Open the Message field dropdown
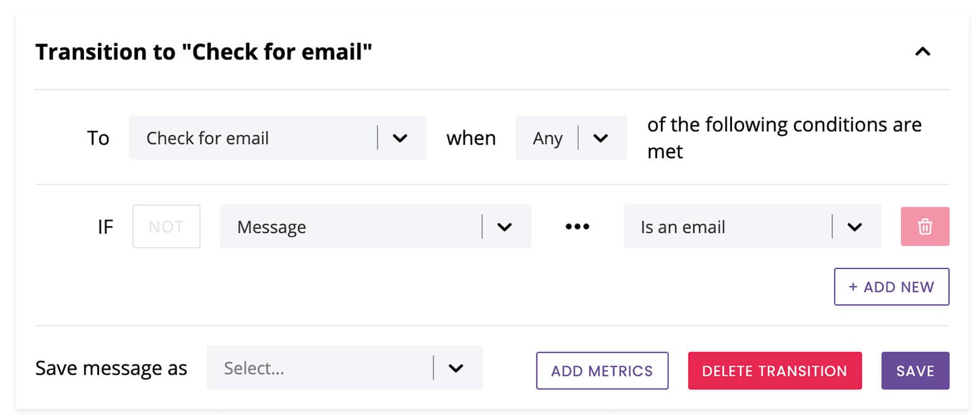The height and width of the screenshot is (420, 980). coord(375,226)
